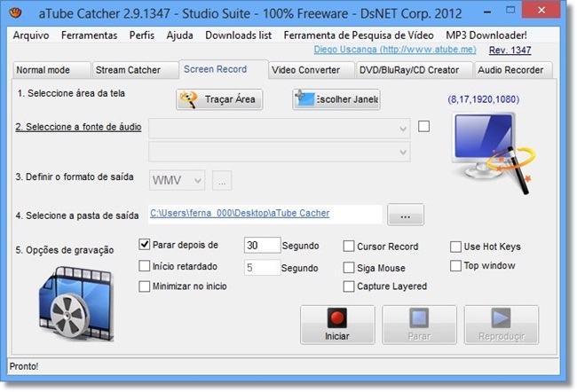The width and height of the screenshot is (577, 392).
Task: Enable the Minimizar no inicio checkbox
Action: click(144, 286)
